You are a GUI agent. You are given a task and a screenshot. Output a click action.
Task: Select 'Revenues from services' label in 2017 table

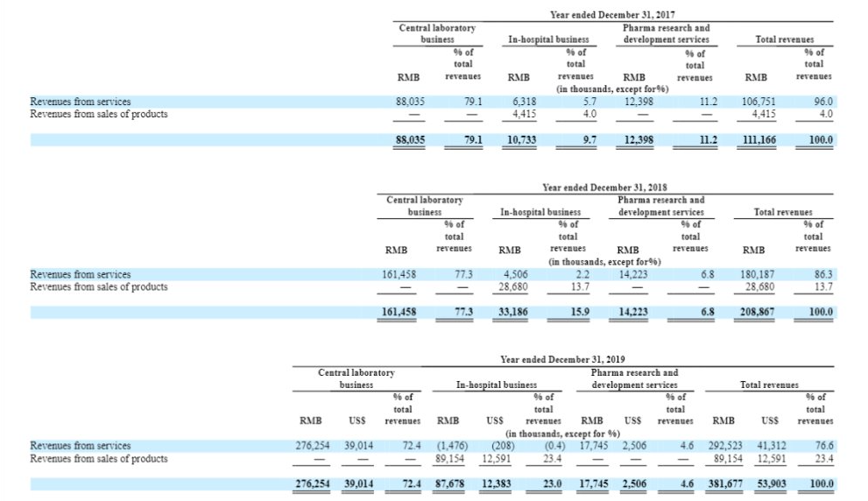81,102
